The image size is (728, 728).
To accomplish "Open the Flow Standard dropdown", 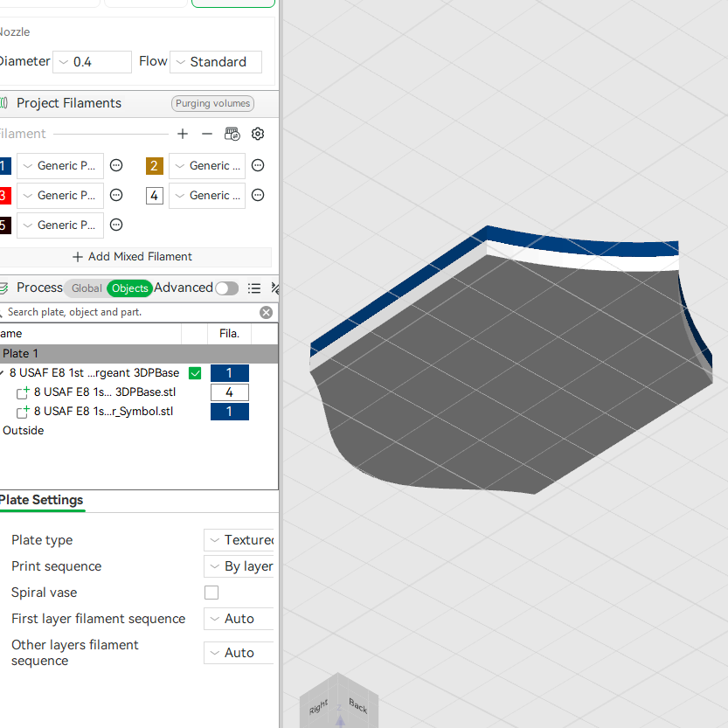I will (x=215, y=62).
